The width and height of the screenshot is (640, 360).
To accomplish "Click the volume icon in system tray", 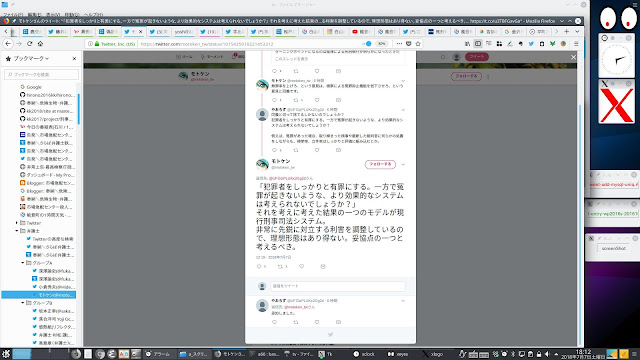I will (547, 354).
